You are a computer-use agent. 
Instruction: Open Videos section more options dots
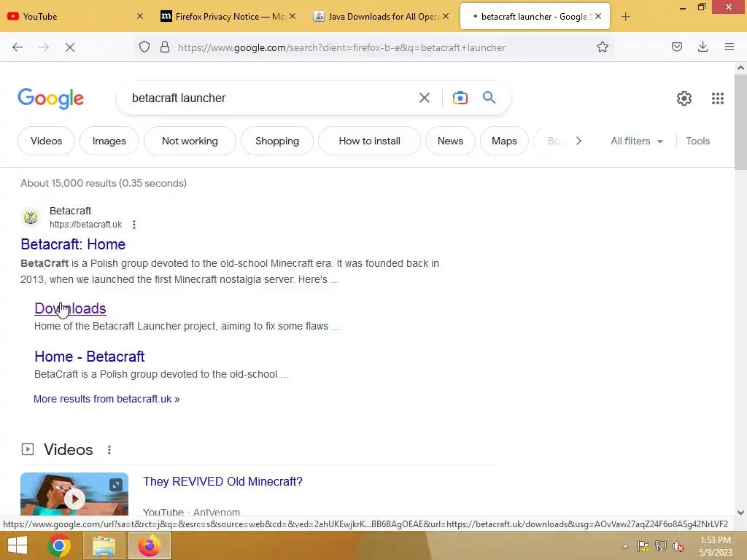pyautogui.click(x=109, y=450)
